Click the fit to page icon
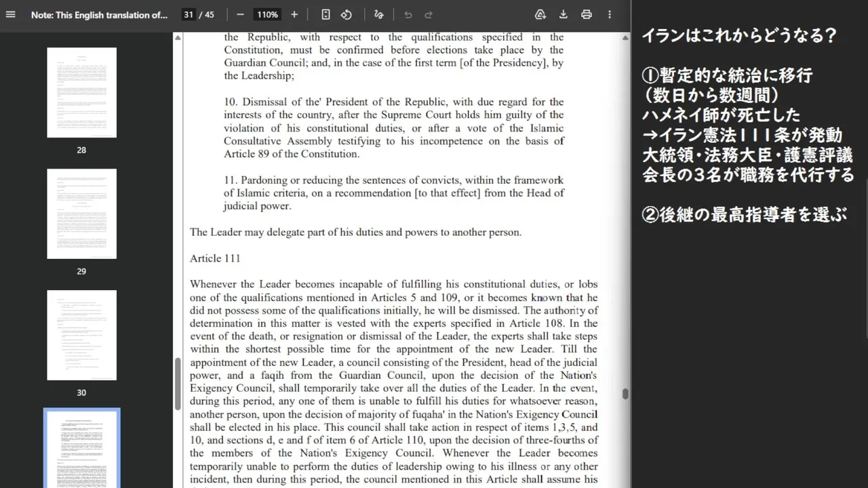868x488 pixels. [325, 14]
